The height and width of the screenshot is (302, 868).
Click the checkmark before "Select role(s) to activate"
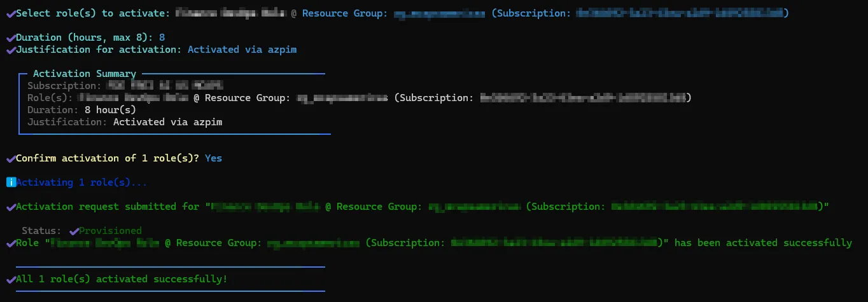[10, 13]
